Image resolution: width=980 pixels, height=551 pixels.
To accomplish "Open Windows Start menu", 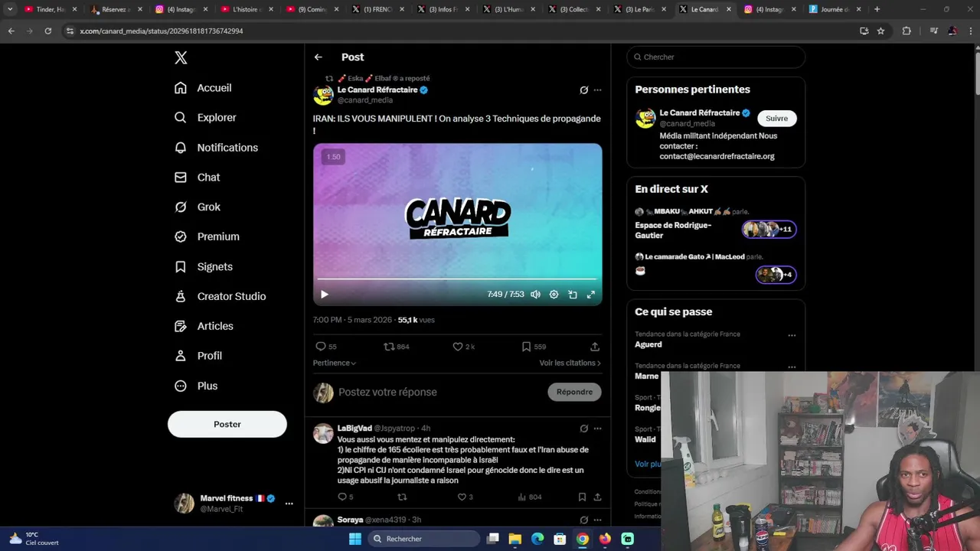I will tap(355, 539).
